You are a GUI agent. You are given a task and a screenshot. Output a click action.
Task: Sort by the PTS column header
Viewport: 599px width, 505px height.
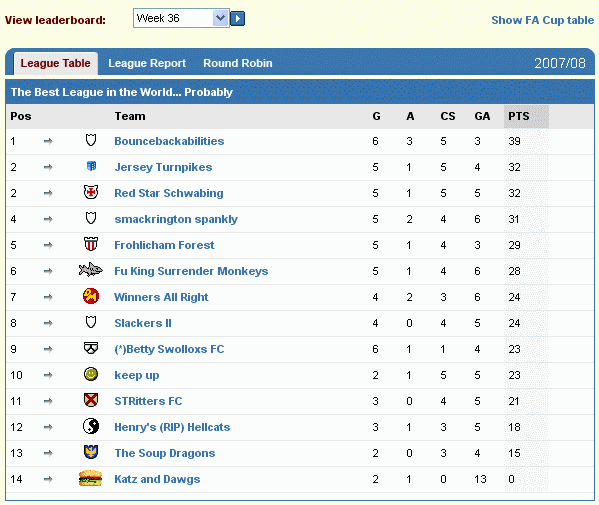[x=518, y=116]
